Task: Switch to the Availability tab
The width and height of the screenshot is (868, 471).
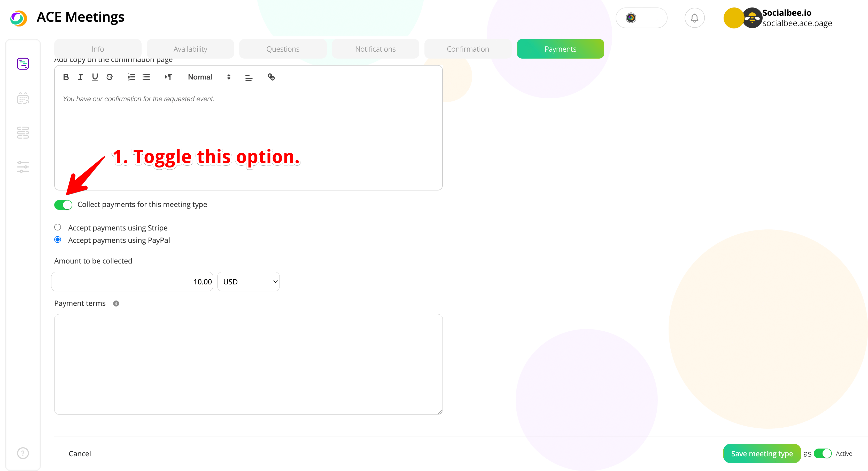Action: pyautogui.click(x=190, y=49)
